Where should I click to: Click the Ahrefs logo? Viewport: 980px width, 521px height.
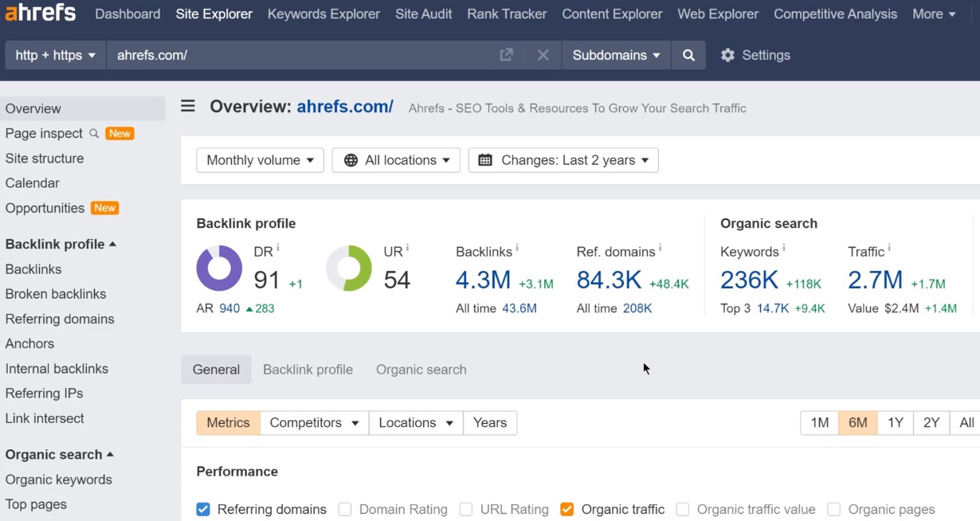41,13
